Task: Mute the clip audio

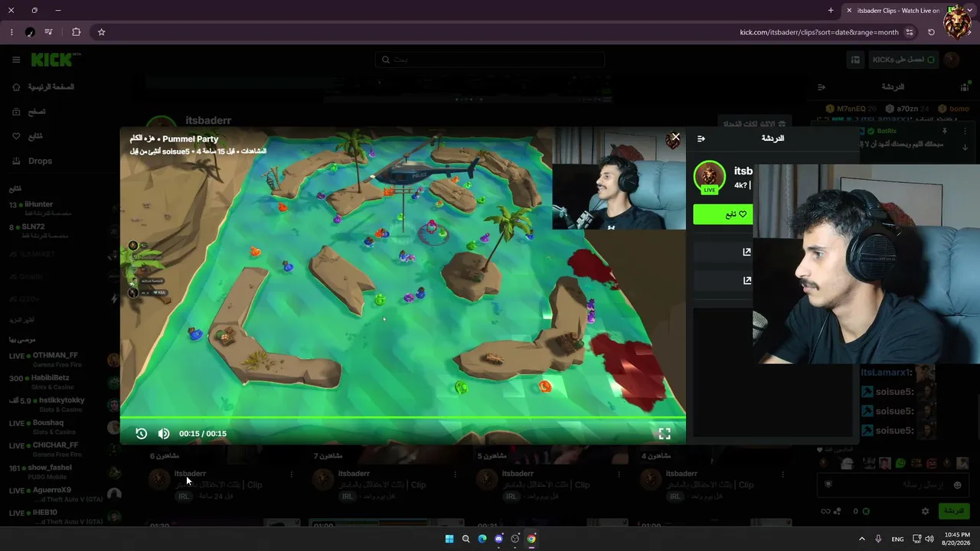Action: (164, 433)
